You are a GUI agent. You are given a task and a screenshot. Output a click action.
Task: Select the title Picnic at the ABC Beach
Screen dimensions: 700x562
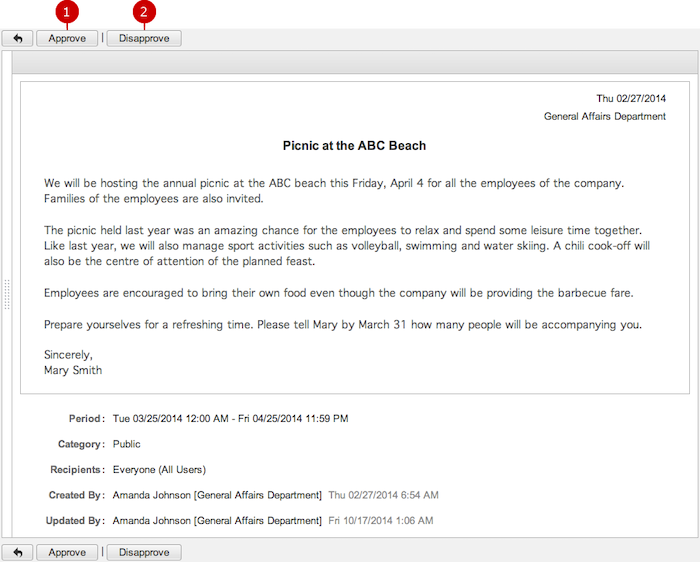pyautogui.click(x=354, y=146)
